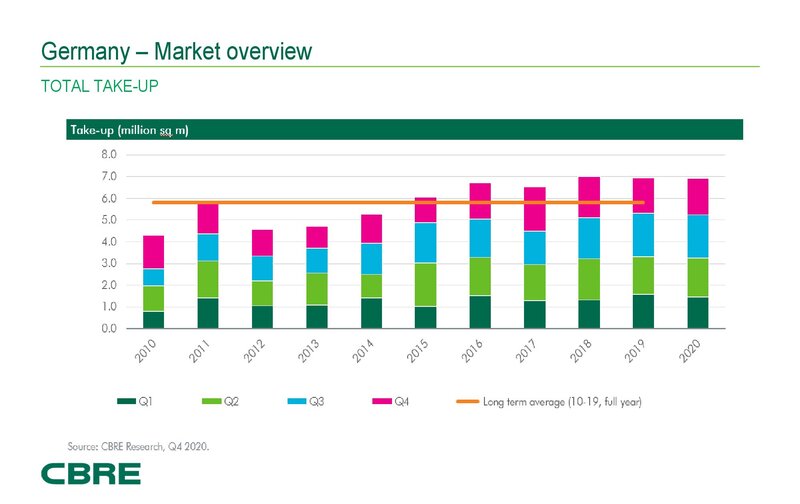This screenshot has width=800, height=504.
Task: Click the blue Q3 segment of 2020 bar
Action: pos(697,236)
